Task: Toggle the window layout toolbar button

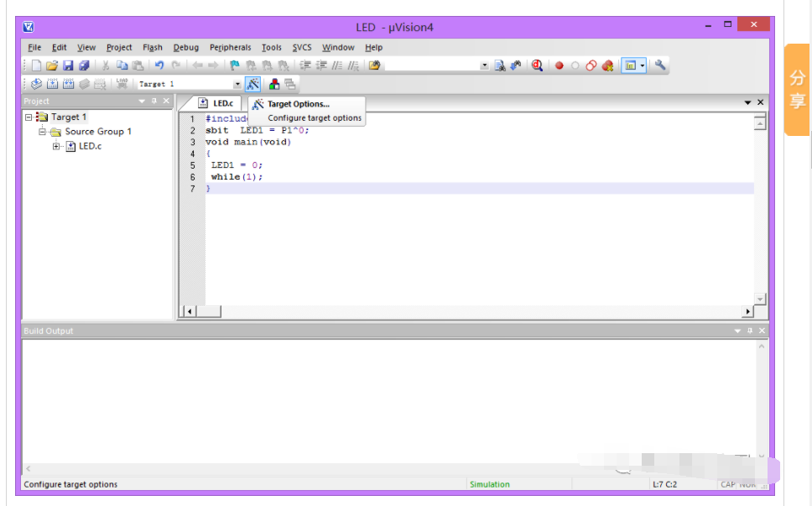Action: (630, 65)
